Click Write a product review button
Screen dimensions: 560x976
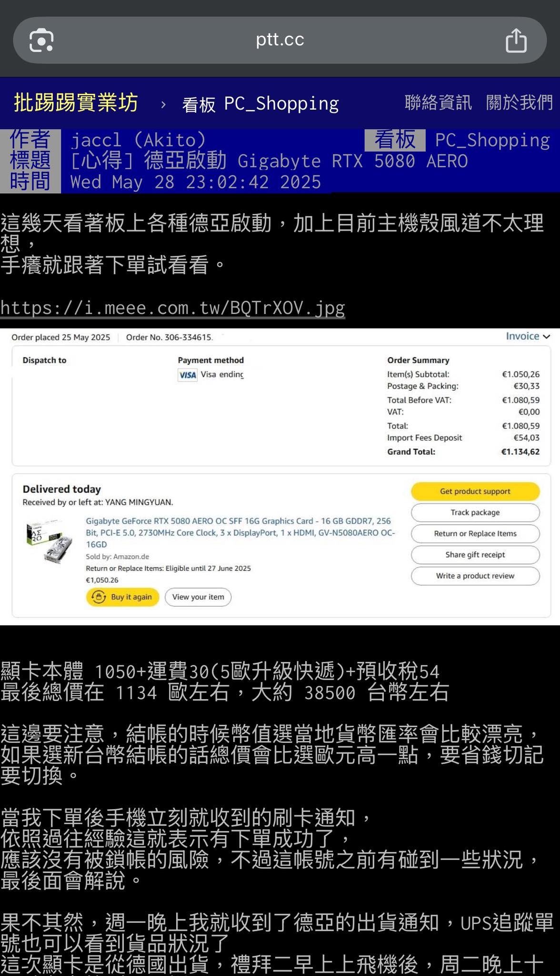[x=475, y=576]
